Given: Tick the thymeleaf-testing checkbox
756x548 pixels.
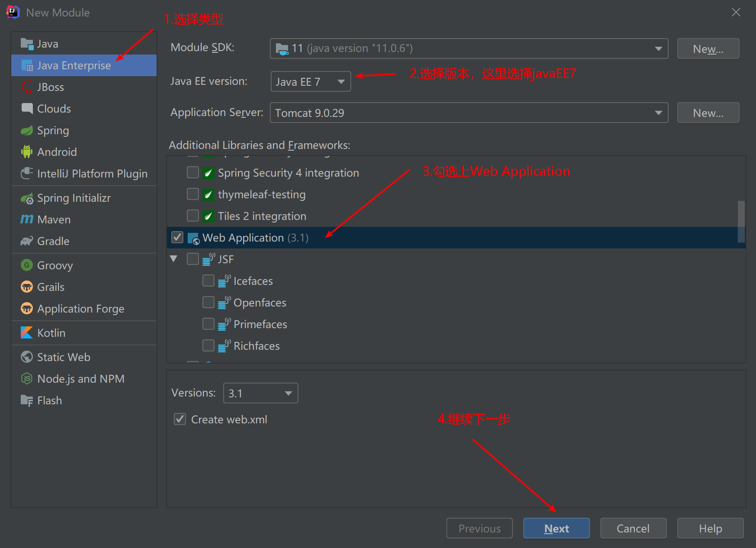Looking at the screenshot, I should coord(193,194).
